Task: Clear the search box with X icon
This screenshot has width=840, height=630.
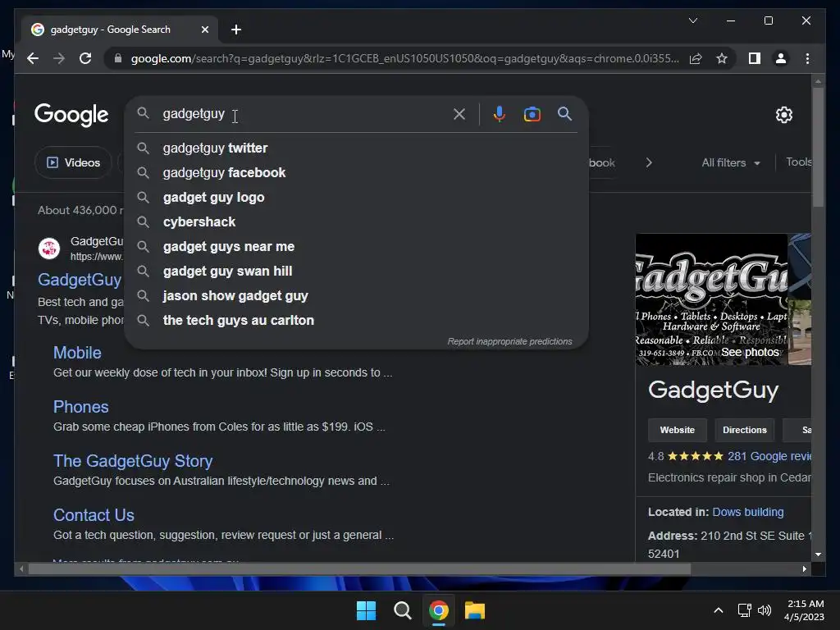Action: click(459, 114)
